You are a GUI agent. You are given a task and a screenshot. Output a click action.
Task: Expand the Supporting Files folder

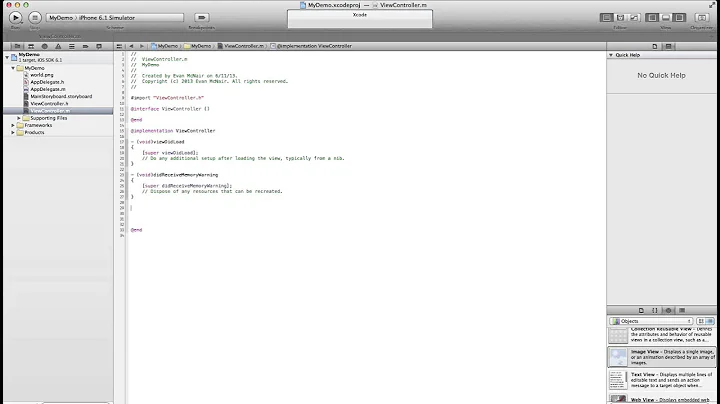(x=19, y=118)
